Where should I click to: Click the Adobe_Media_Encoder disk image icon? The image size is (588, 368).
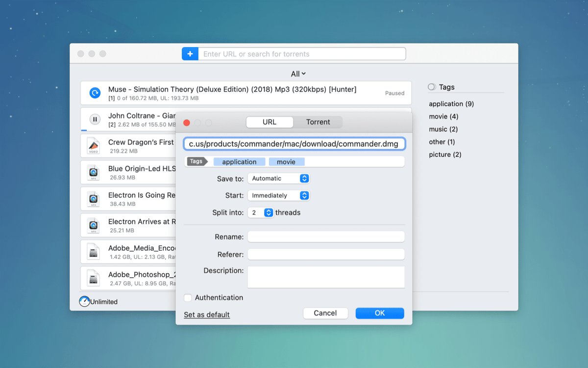pyautogui.click(x=94, y=252)
